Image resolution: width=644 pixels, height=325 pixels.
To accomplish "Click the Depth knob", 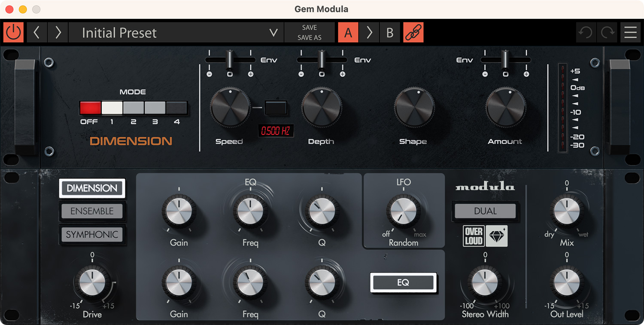I will [x=322, y=107].
